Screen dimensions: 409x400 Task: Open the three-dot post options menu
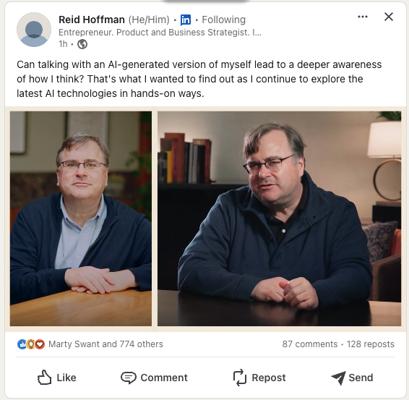tap(362, 17)
